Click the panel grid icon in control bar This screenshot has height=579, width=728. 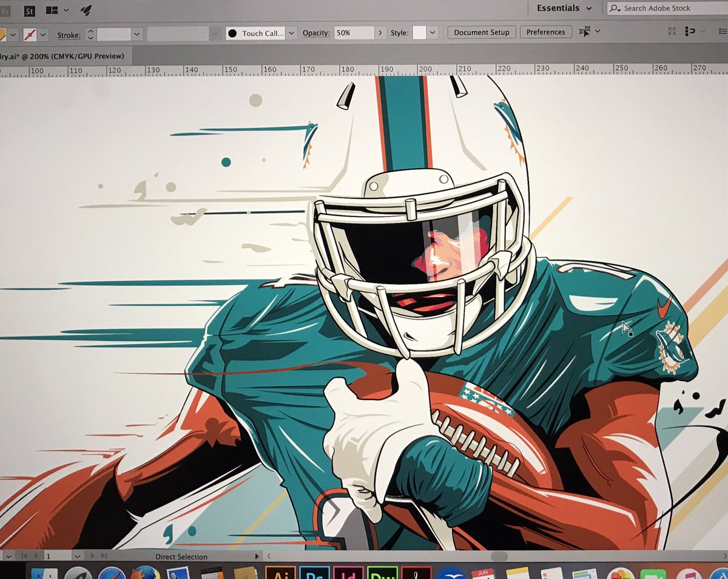click(672, 31)
